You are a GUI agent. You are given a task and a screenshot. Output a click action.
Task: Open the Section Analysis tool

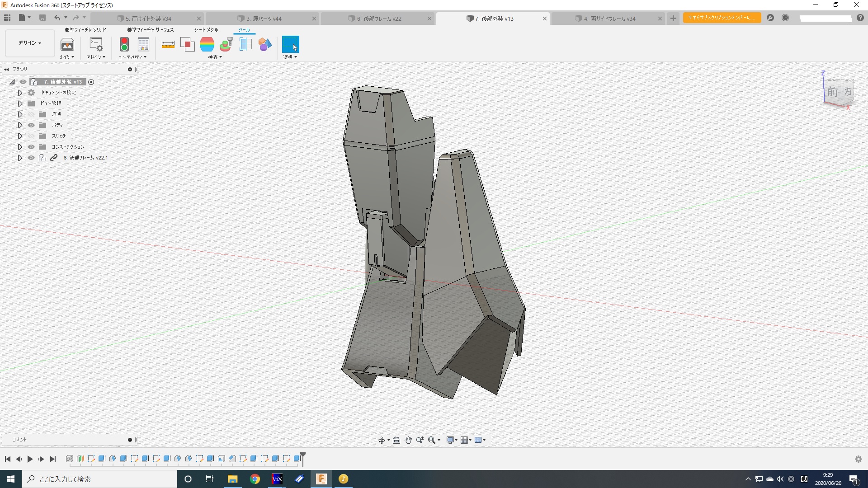pos(245,44)
